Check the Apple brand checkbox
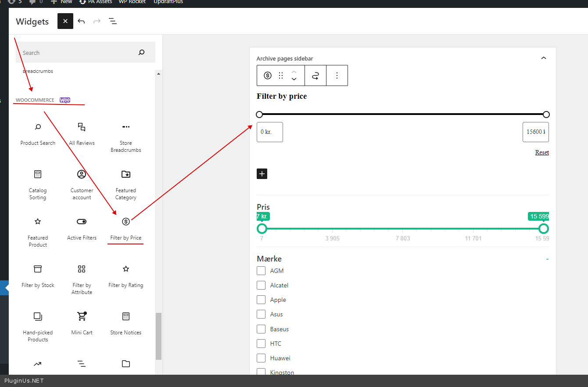 click(261, 300)
